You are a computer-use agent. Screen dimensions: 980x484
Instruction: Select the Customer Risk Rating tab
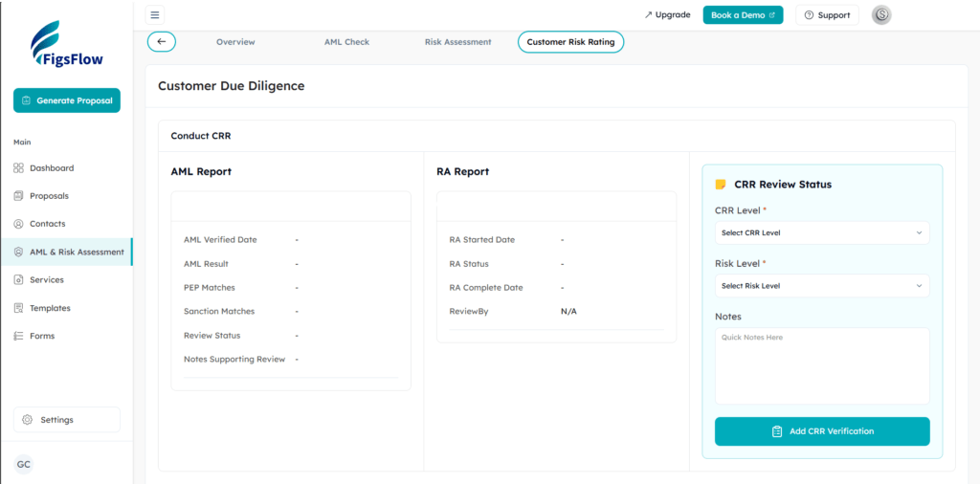570,42
